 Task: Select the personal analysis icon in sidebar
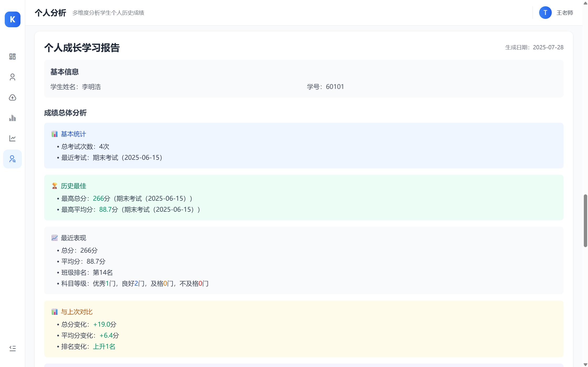(12, 159)
